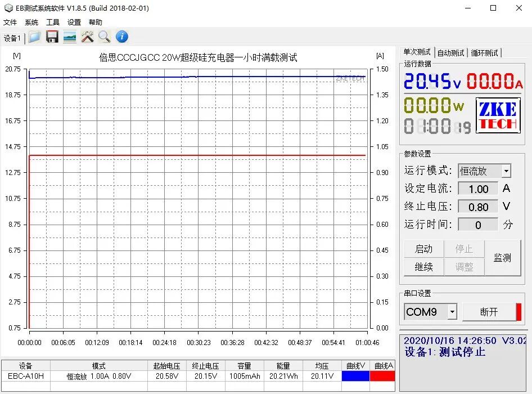The height and width of the screenshot is (394, 532).
Task: Open the hammer and wrench tools icon
Action: point(87,37)
